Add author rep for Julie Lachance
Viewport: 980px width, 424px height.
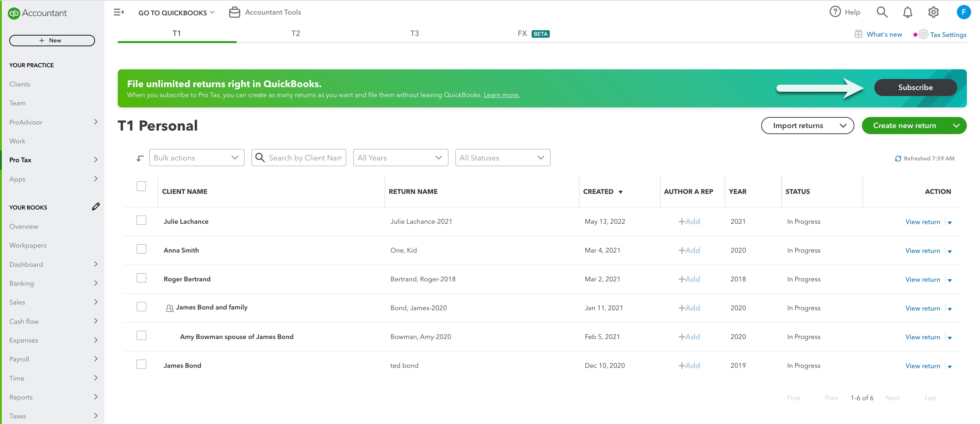689,221
